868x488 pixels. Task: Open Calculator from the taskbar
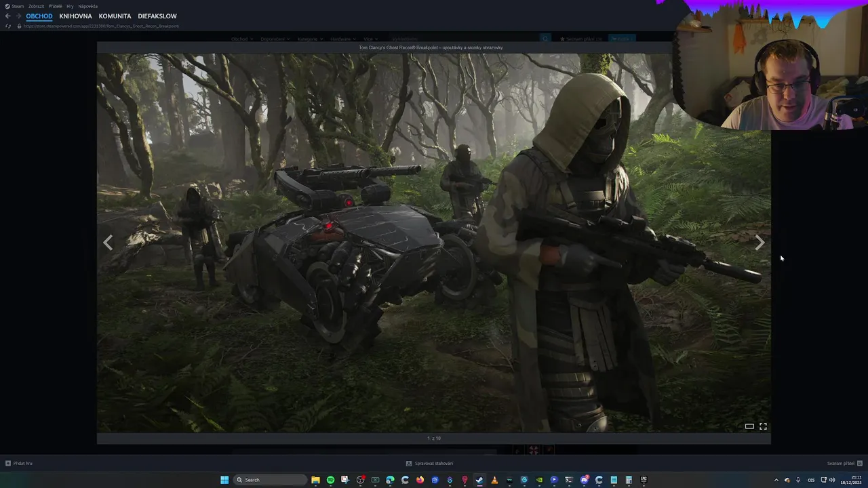click(x=629, y=480)
